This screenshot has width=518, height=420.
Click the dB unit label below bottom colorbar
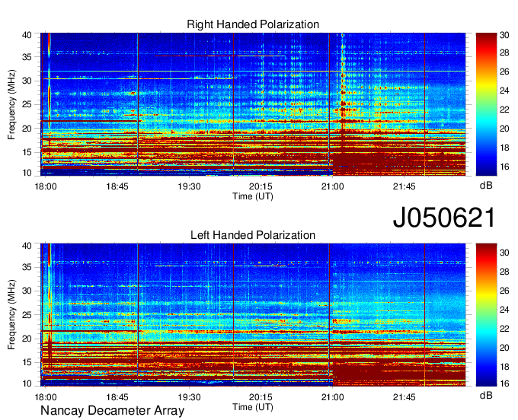coord(486,396)
